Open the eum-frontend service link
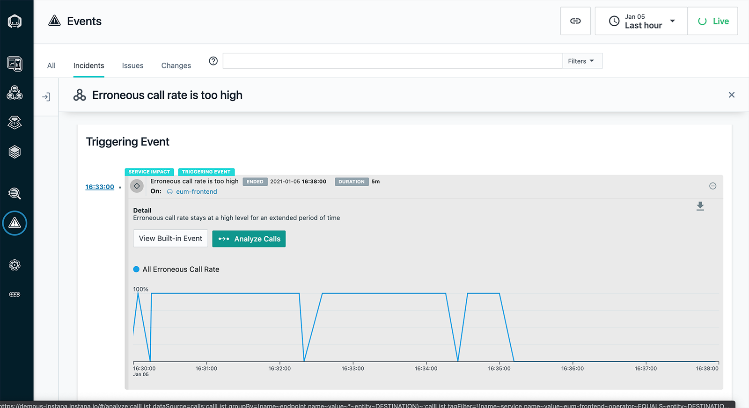749x408 pixels. tap(196, 192)
